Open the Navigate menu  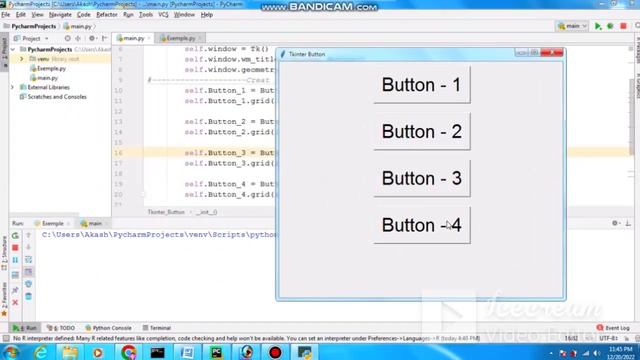[x=60, y=15]
